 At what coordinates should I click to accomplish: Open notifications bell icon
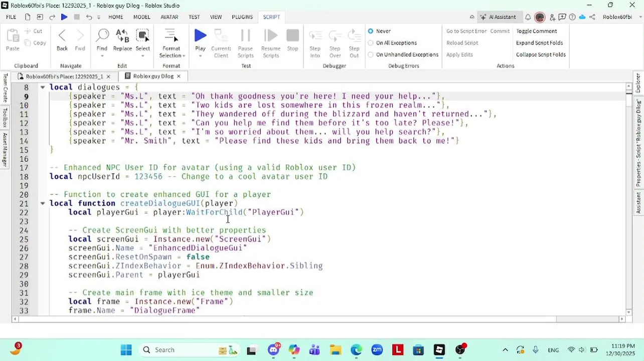(x=528, y=17)
